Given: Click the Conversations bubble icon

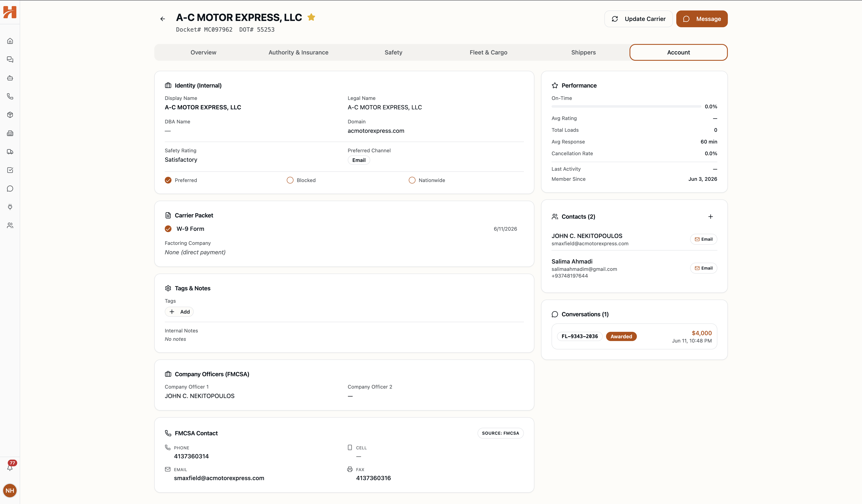Looking at the screenshot, I should click(555, 314).
